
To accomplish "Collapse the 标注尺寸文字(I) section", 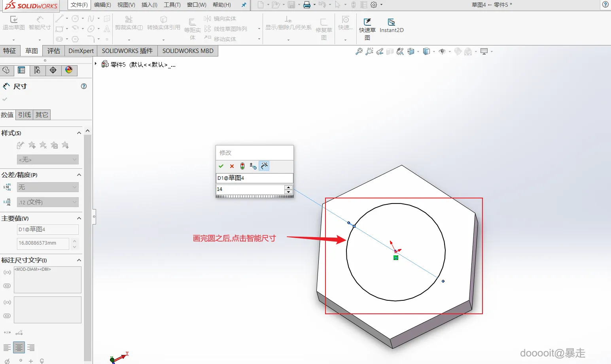I will [79, 260].
